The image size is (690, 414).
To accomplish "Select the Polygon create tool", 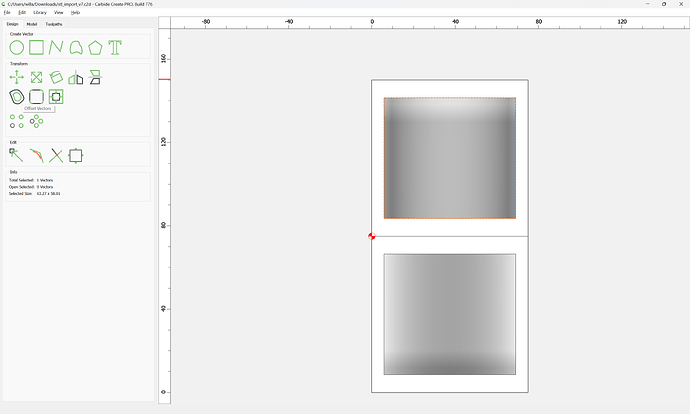I will pos(95,47).
